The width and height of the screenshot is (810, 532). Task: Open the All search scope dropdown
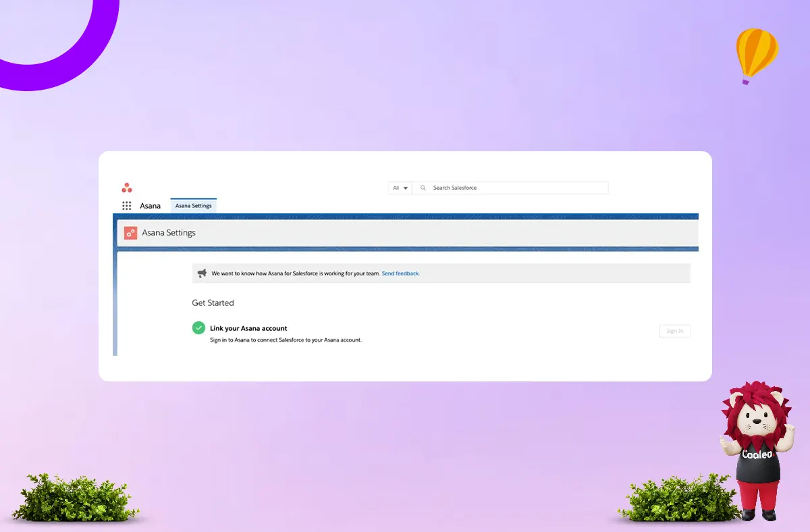[x=400, y=188]
